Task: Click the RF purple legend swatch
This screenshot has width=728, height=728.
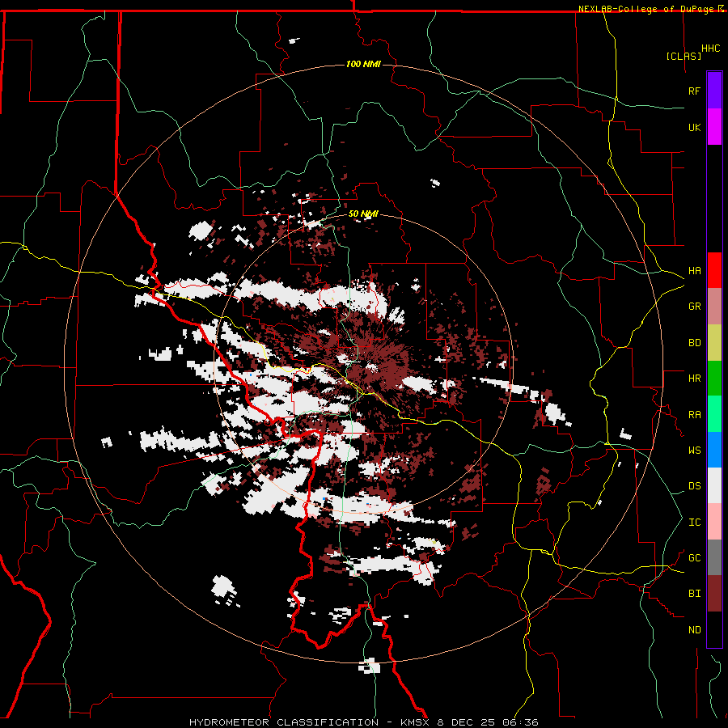Action: pos(714,91)
